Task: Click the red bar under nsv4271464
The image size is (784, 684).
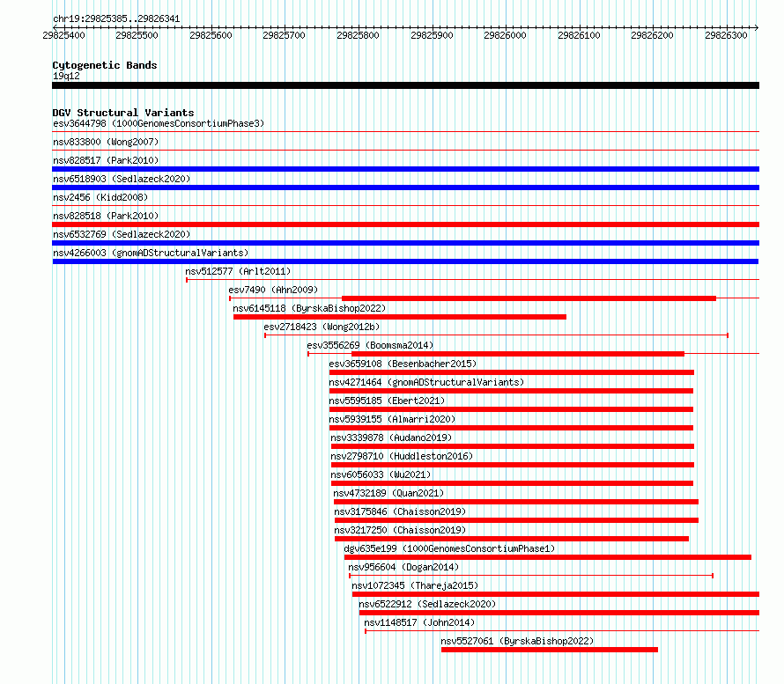Action: (x=511, y=391)
